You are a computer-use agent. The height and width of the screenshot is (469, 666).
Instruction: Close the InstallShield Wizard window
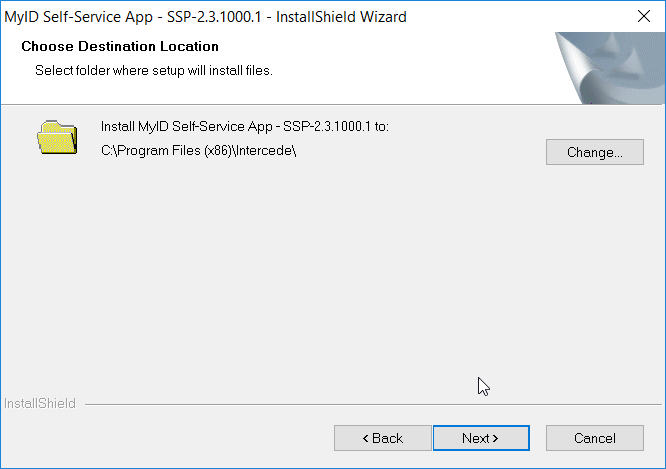(644, 16)
